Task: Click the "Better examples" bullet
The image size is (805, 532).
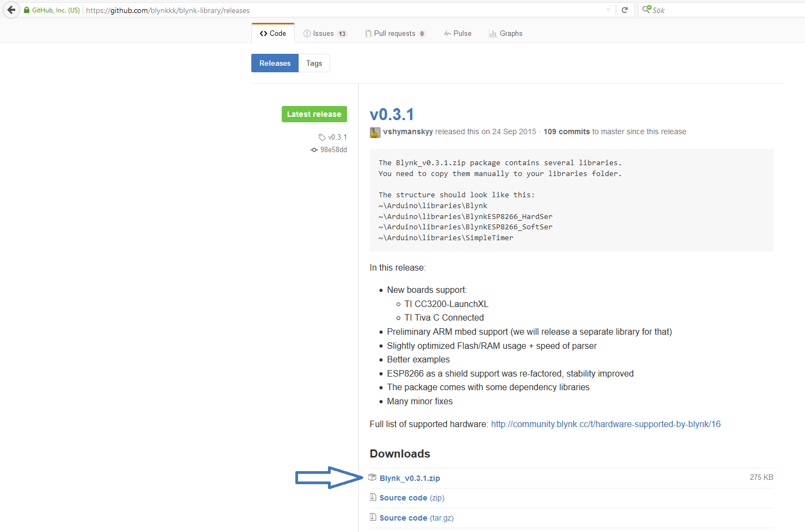Action: pos(418,359)
